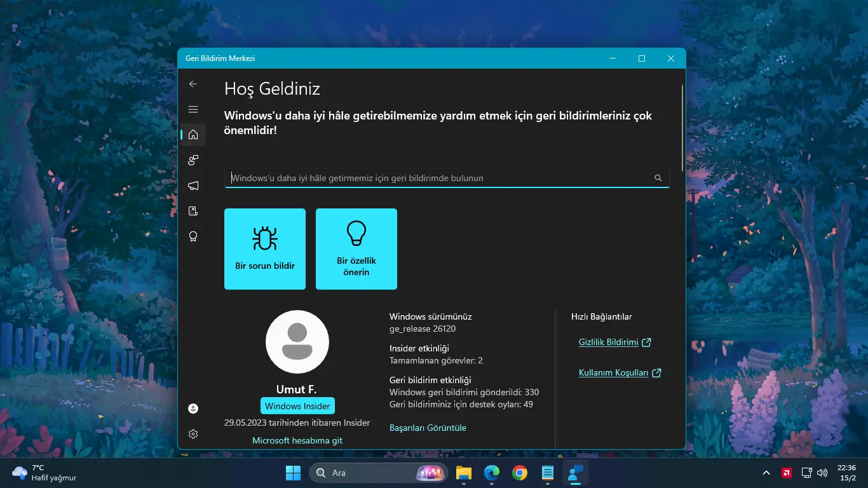Image resolution: width=868 pixels, height=488 pixels.
Task: Open the Feedback sidebar icon
Action: coord(193,160)
